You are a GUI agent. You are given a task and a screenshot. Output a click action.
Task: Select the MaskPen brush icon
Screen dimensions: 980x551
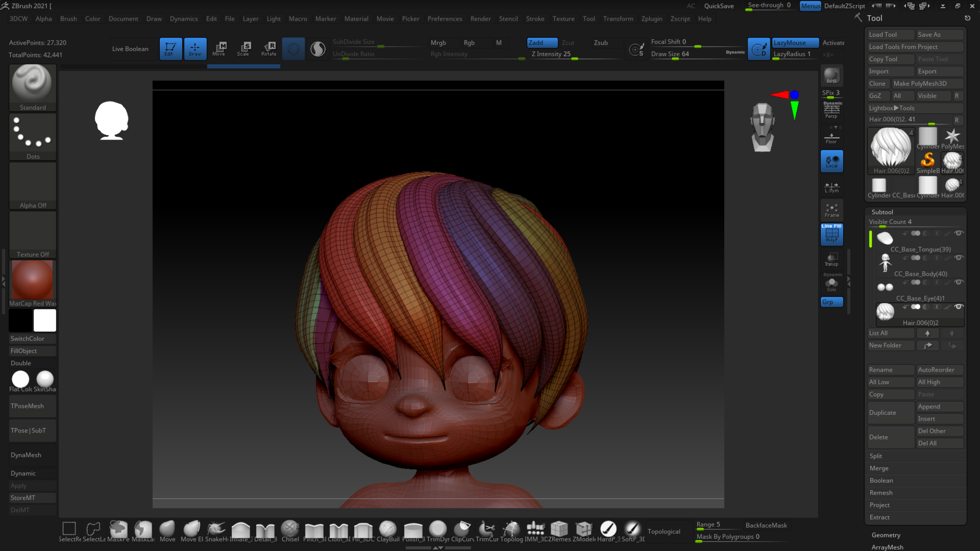coord(118,531)
